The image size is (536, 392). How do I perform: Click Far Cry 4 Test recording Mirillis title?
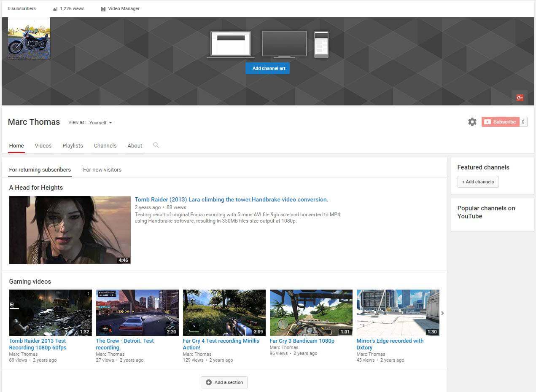pos(221,344)
